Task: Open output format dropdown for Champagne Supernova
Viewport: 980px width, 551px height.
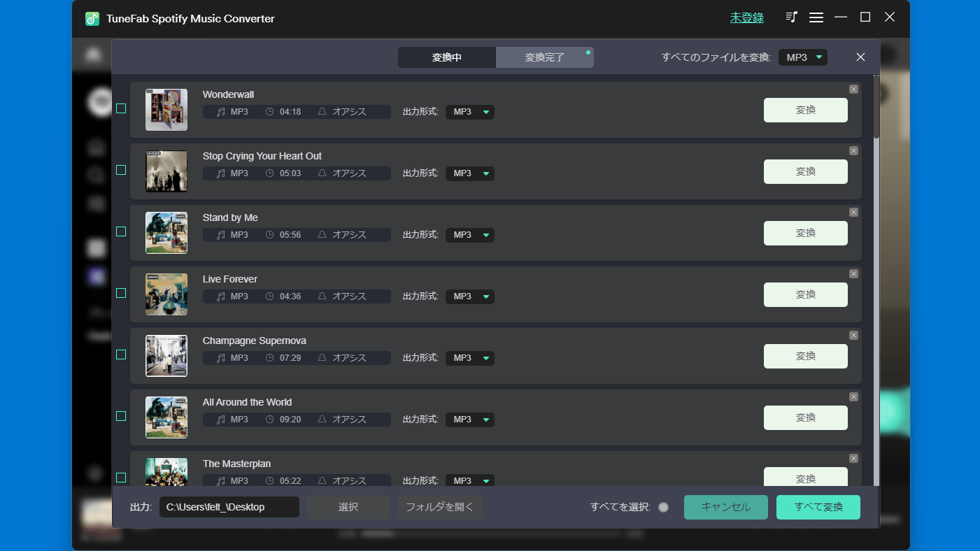Action: [x=470, y=358]
